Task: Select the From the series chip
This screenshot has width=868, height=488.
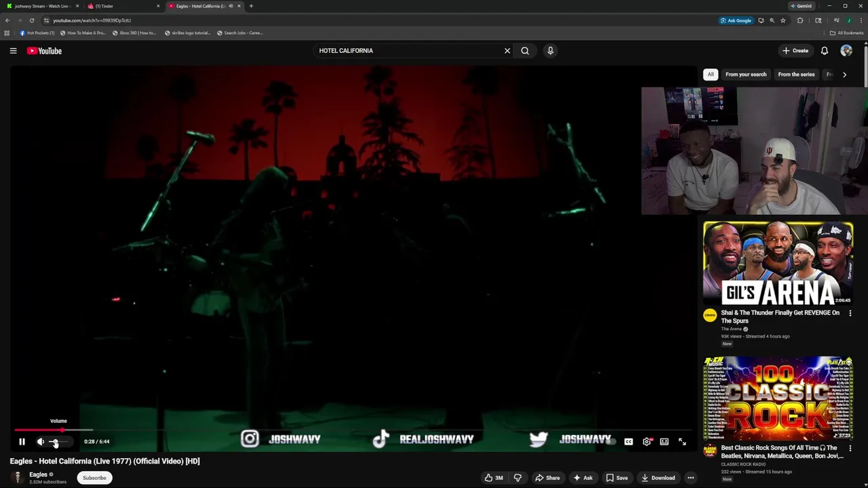Action: (x=796, y=75)
